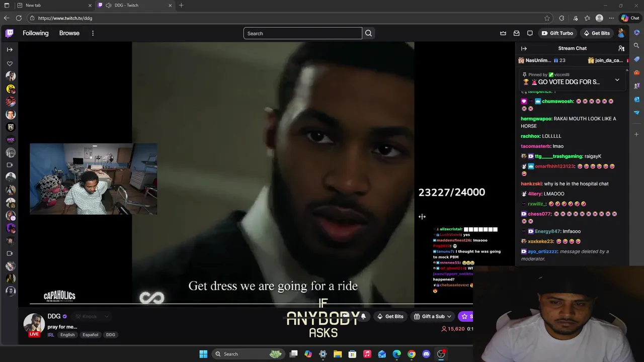
Task: Open Edge sidebar shopping tag icon
Action: pos(636,59)
